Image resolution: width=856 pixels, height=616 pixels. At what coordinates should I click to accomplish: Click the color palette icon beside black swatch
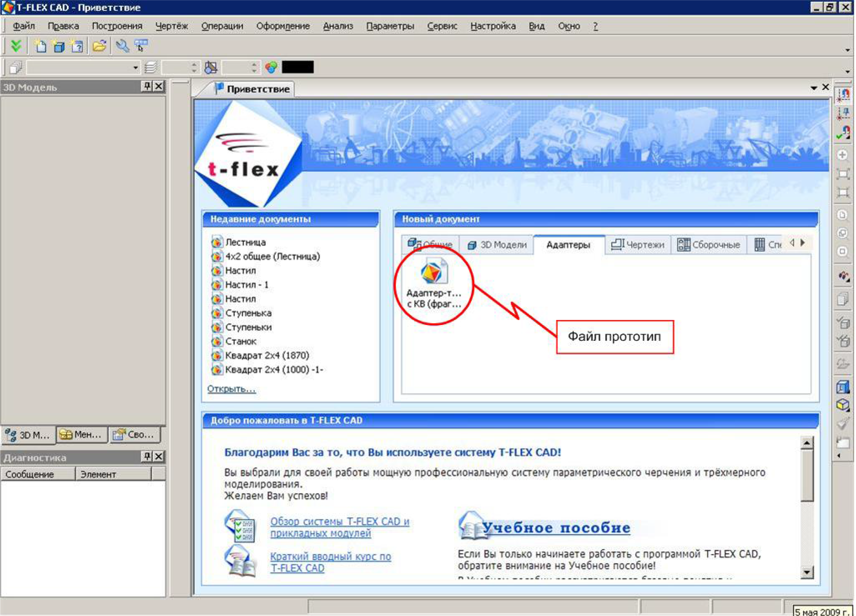click(271, 67)
